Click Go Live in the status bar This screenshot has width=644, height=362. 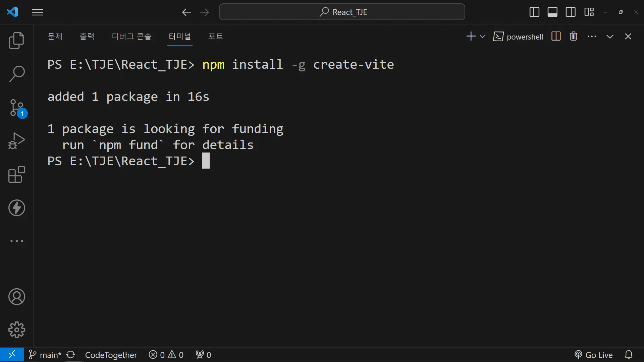click(x=594, y=355)
